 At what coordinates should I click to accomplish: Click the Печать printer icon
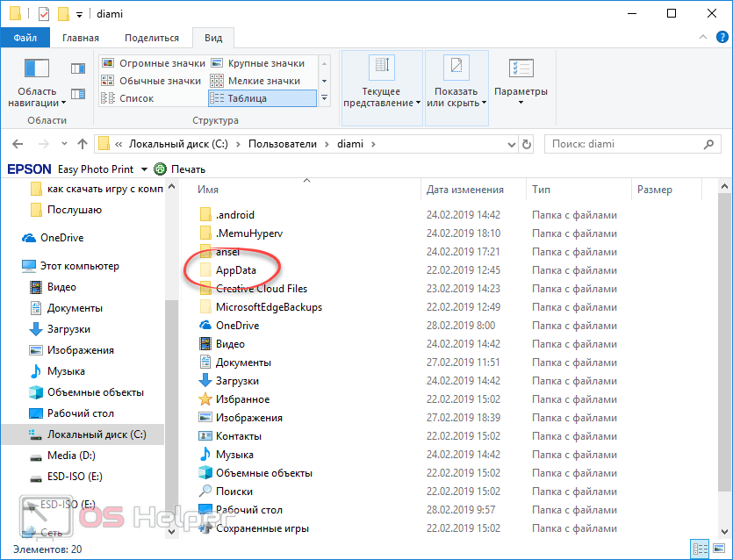pyautogui.click(x=160, y=169)
